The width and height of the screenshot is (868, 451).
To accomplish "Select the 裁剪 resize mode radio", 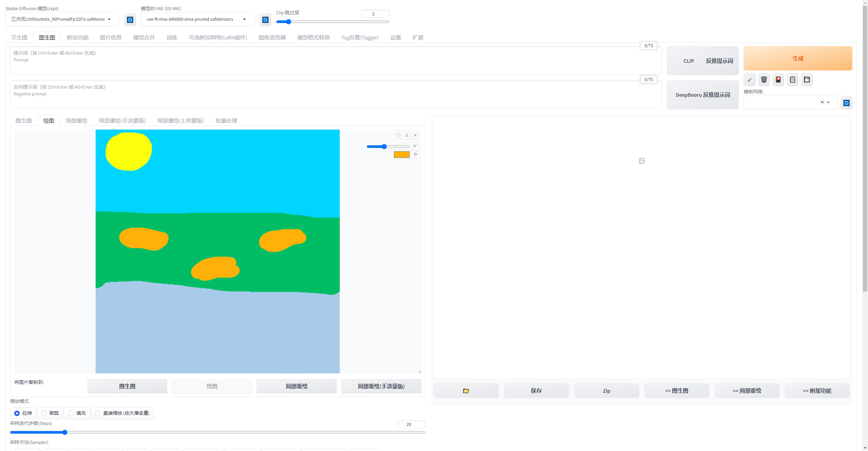I will pos(44,413).
